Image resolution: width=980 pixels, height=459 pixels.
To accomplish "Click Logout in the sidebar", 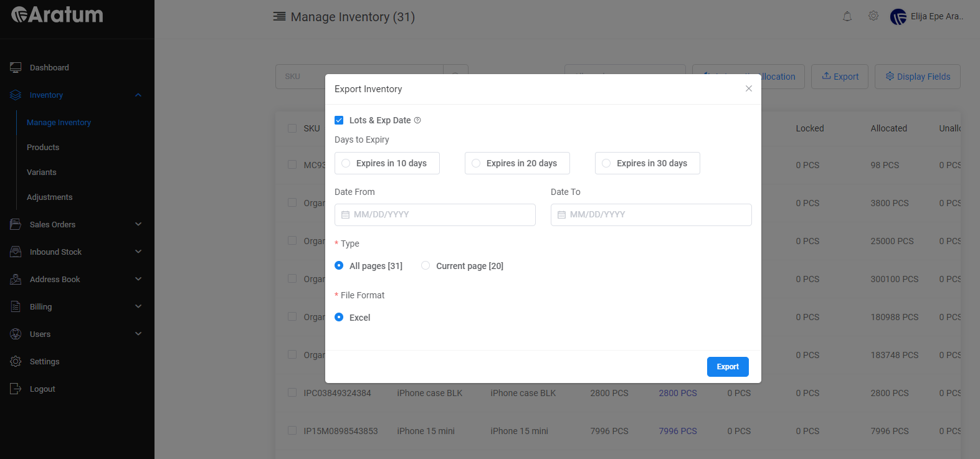I will pos(42,389).
